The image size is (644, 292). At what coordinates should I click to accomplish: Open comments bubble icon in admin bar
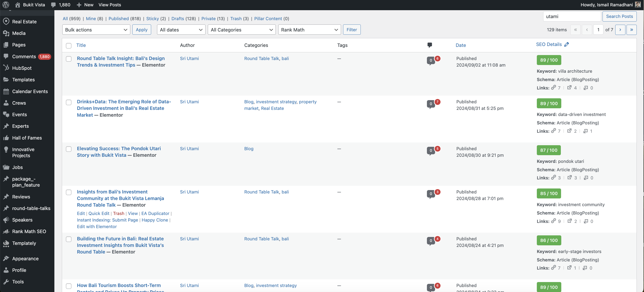(53, 5)
